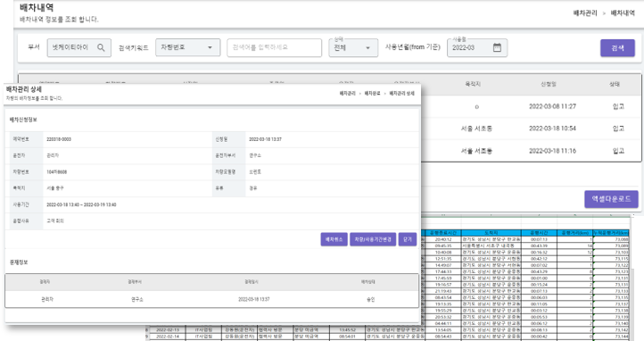Click 서울 서초동 in the 11:16 row
Viewport: 644px width, 341px height.
[x=476, y=151]
